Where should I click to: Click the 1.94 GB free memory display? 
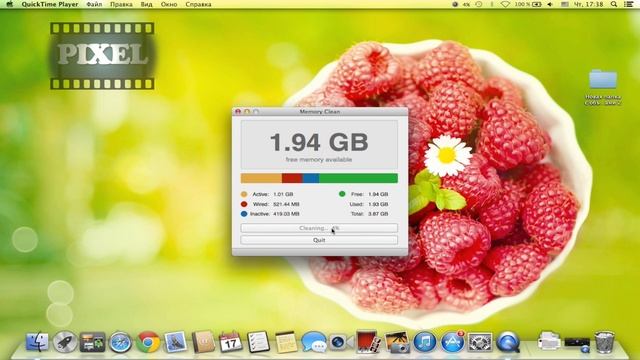click(319, 145)
